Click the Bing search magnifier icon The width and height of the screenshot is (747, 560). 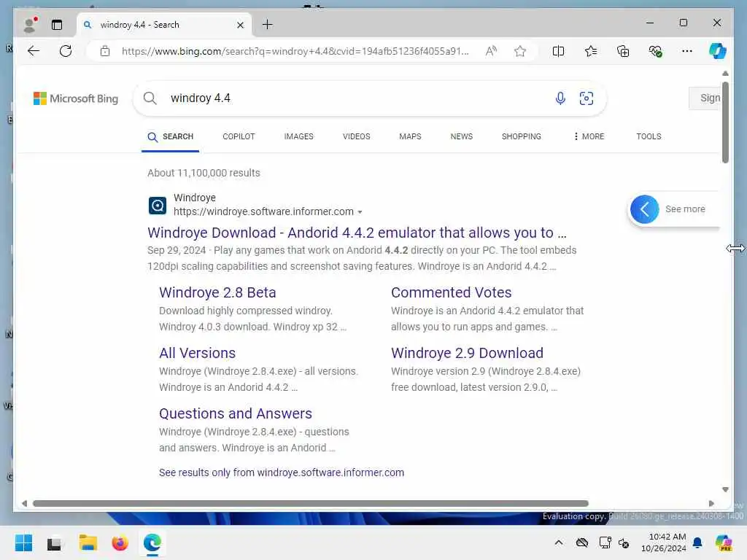150,98
